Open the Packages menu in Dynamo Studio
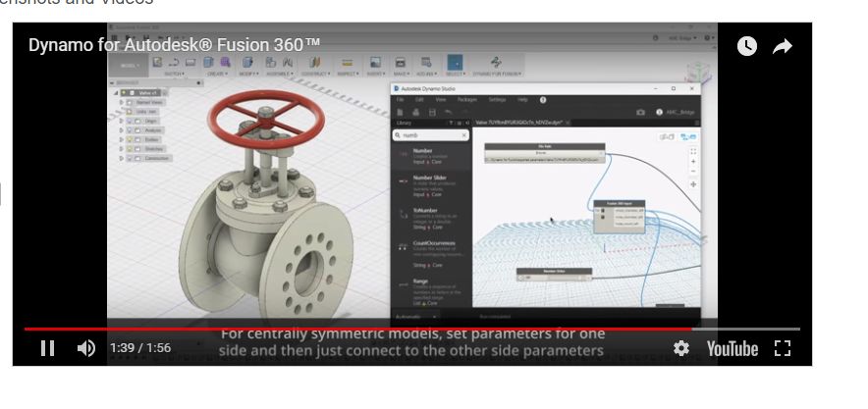868x409 pixels. pyautogui.click(x=467, y=100)
